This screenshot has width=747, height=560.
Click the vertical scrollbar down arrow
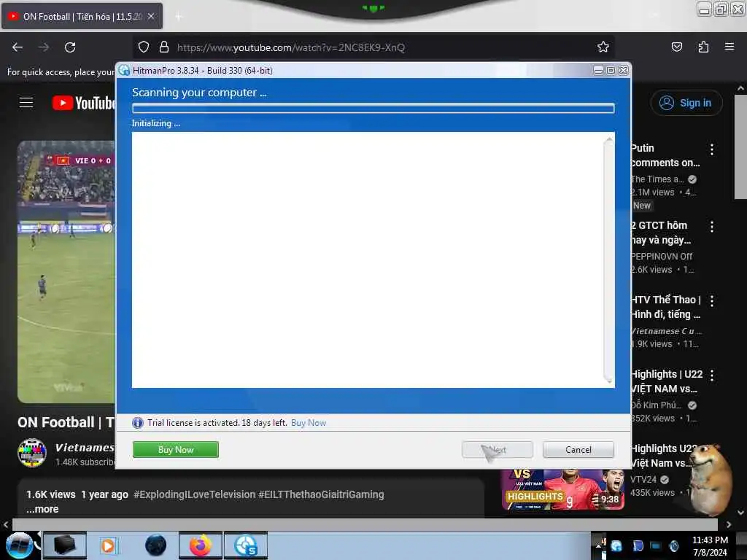click(x=741, y=513)
